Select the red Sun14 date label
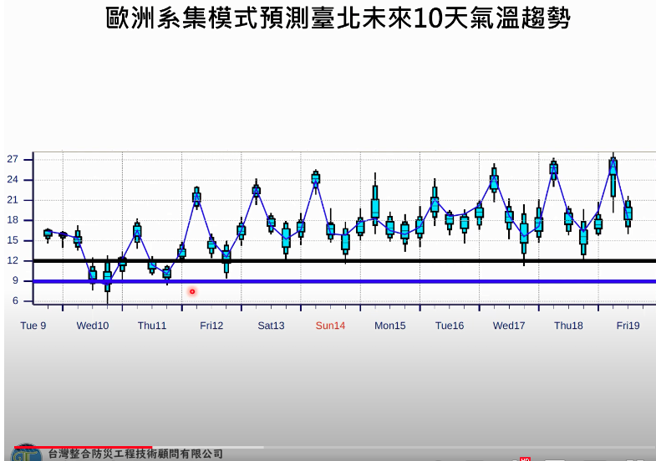Screen dimensions: 656x461 click(x=330, y=325)
